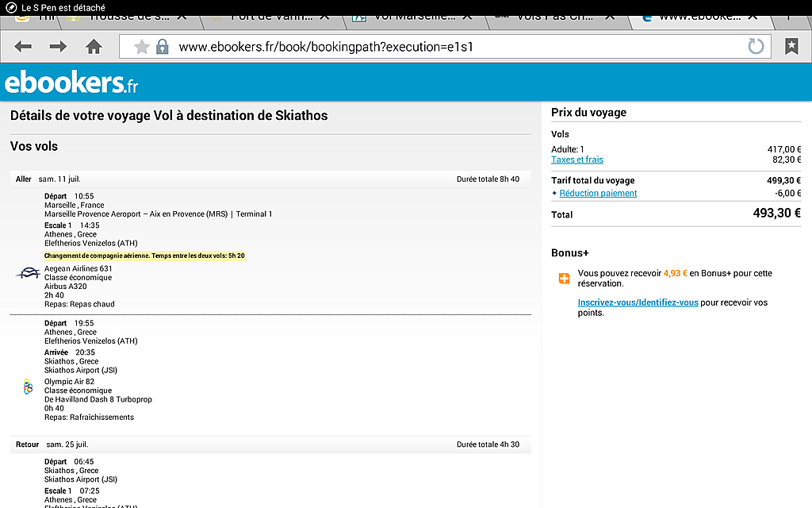Click 'Escale 1 07:25' line
Viewport: 812px width, 508px height.
point(71,491)
